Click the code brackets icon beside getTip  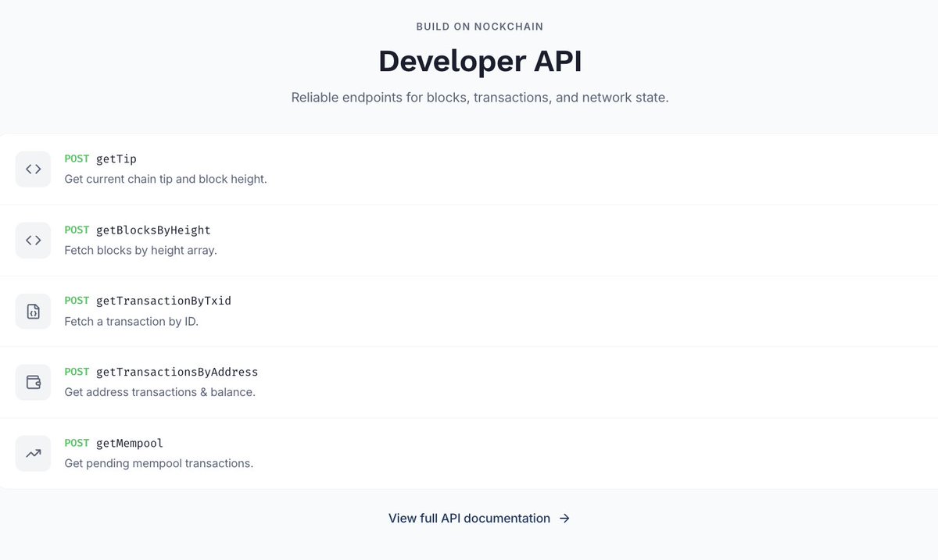(33, 169)
